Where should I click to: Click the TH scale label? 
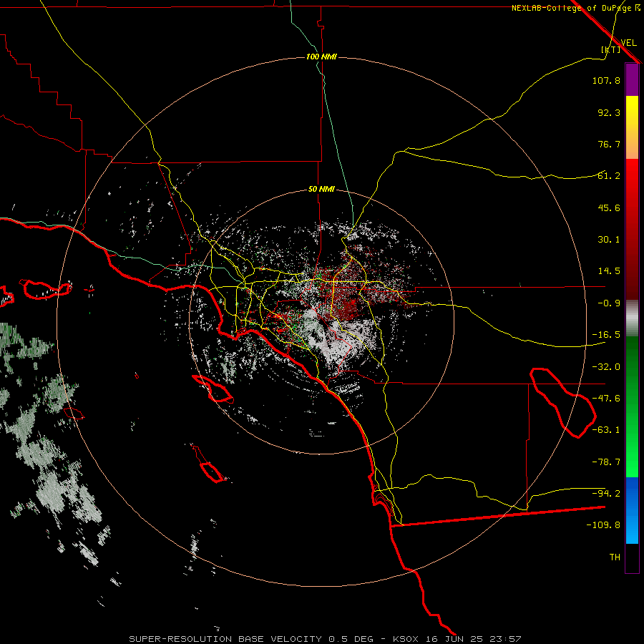coord(615,557)
